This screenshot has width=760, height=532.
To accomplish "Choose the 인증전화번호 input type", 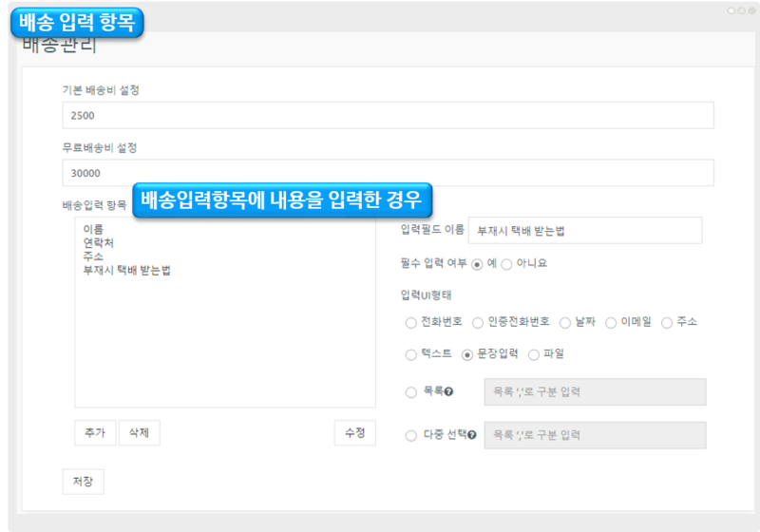I will point(478,322).
